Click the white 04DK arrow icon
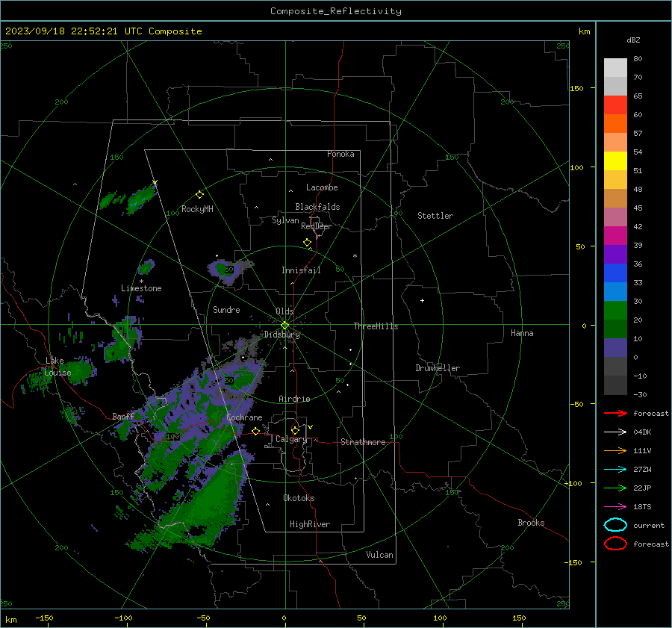This screenshot has width=672, height=628. pyautogui.click(x=615, y=432)
